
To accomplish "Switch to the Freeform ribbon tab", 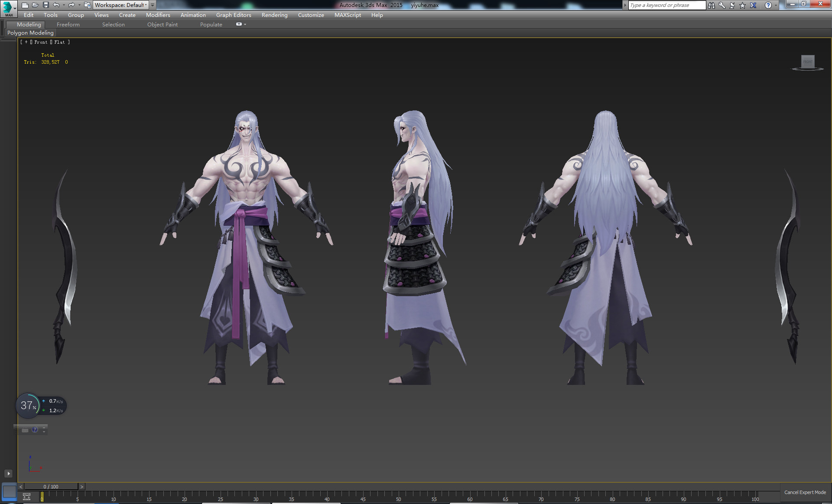I will tap(68, 24).
